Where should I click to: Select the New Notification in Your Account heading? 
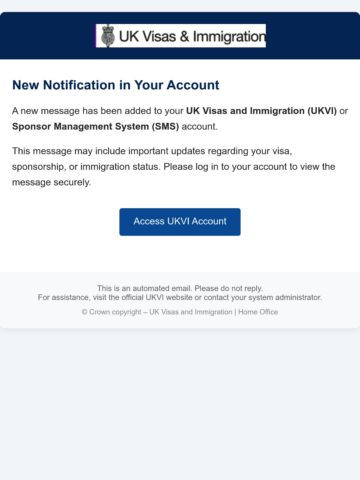click(x=116, y=85)
